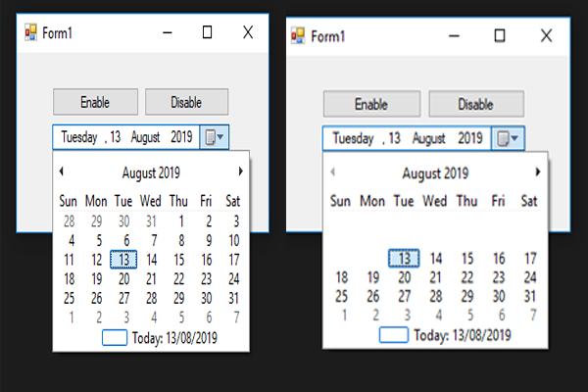This screenshot has width=588, height=392.
Task: Click the August month field in left date picker
Action: pos(145,137)
